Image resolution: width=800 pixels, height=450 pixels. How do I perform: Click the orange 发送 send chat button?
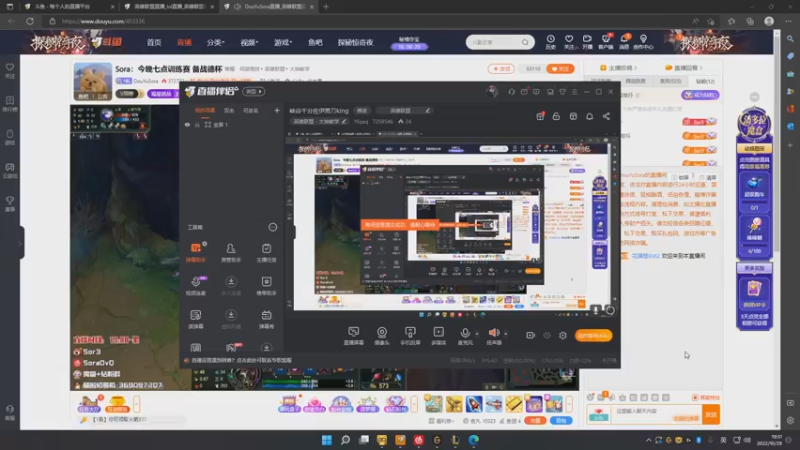[711, 414]
